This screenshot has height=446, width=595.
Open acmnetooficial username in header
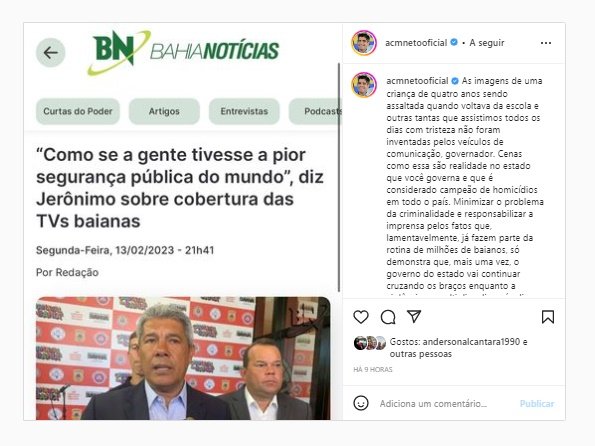click(x=416, y=43)
